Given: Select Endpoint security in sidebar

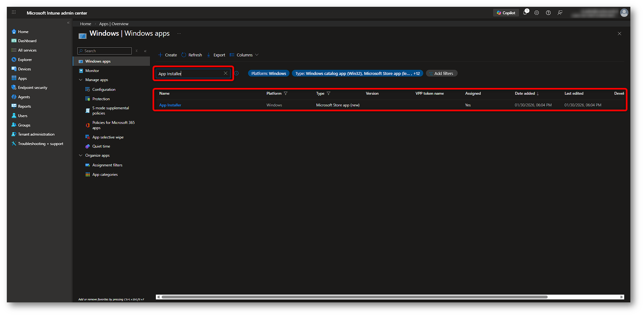Looking at the screenshot, I should point(32,88).
